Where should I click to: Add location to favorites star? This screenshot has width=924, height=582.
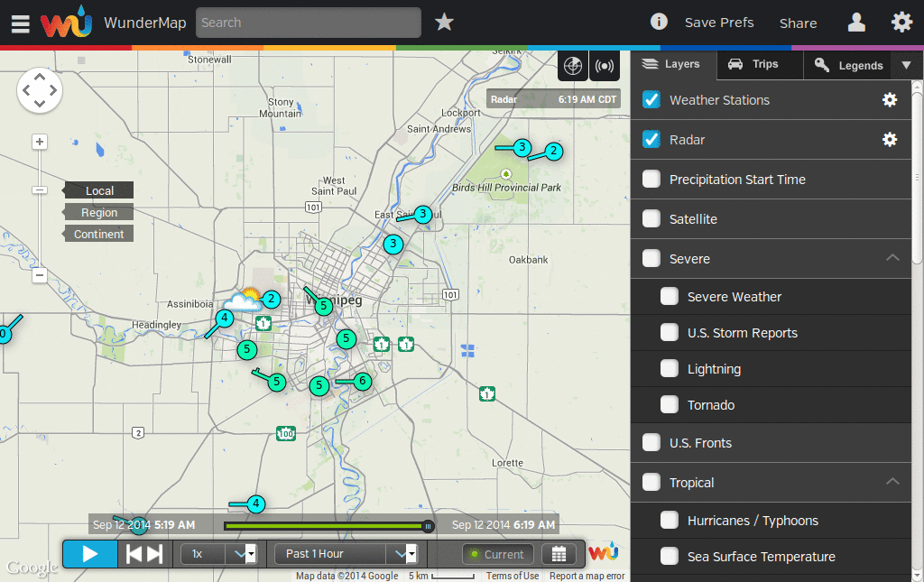444,23
